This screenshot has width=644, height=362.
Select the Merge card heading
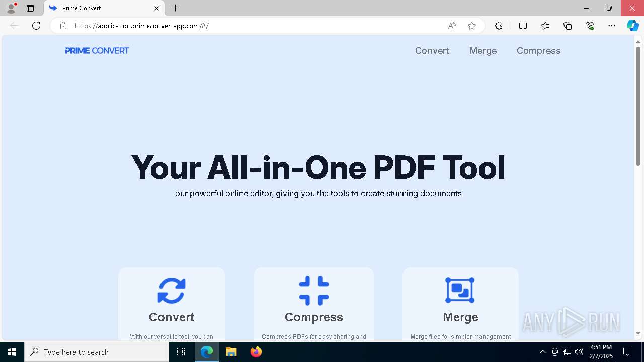460,317
